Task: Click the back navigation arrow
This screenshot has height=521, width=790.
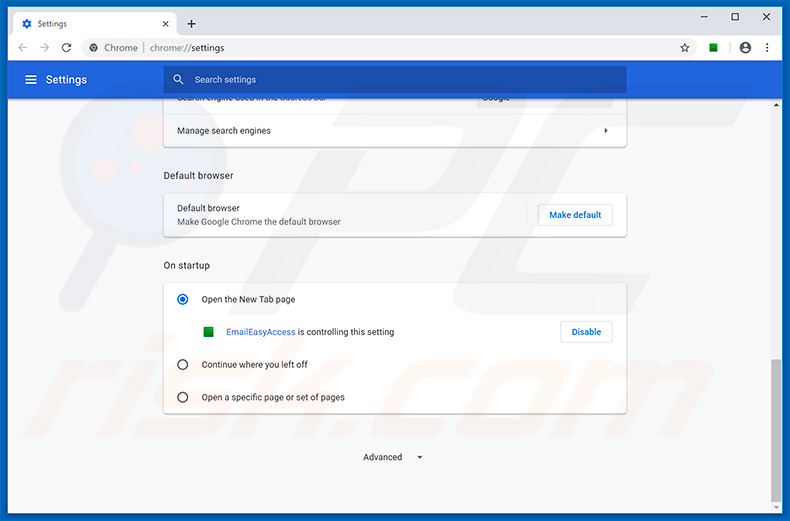Action: click(x=23, y=48)
